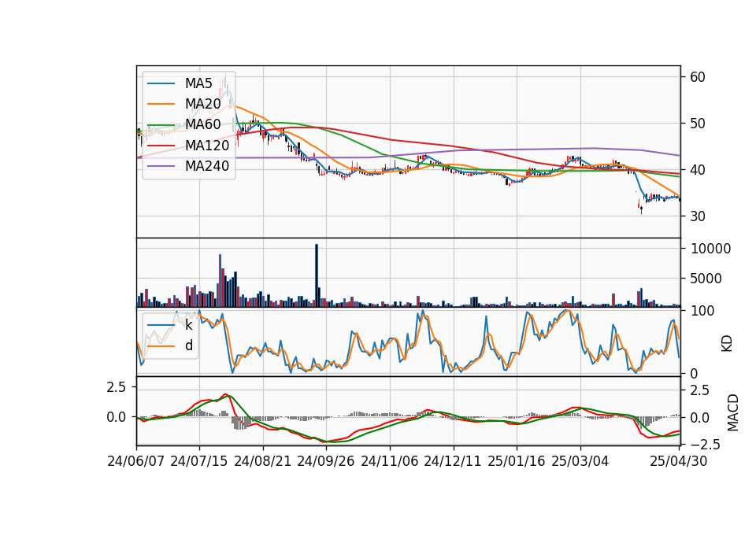Image resolution: width=756 pixels, height=543 pixels.
Task: Click the KD axis label
Action: (x=727, y=344)
